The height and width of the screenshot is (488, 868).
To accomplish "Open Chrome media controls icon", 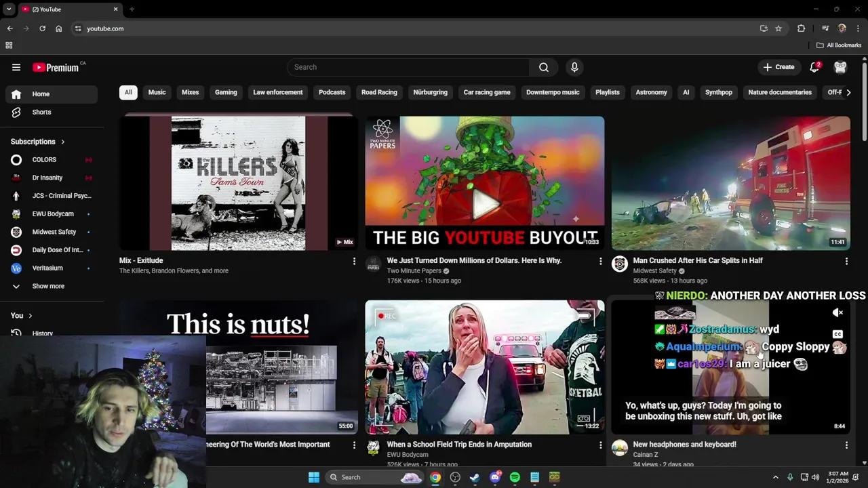I will (x=825, y=28).
